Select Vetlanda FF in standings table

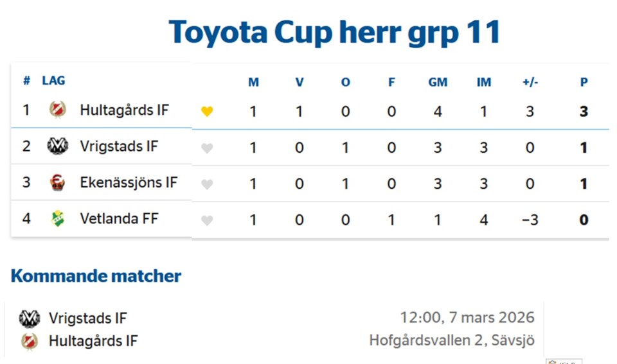coord(119,219)
